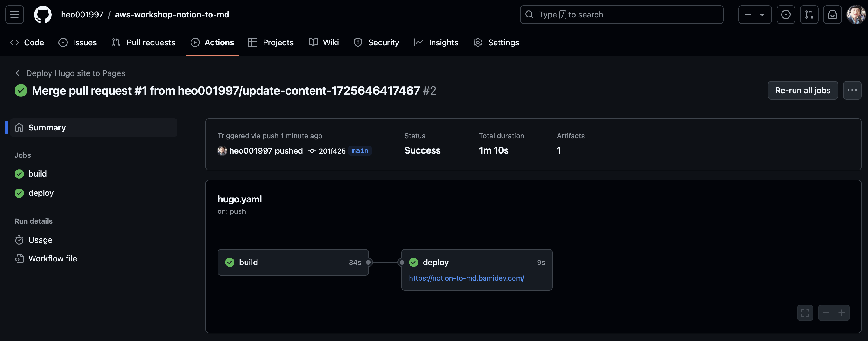Screen dimensions: 868x341
Task: Click the main branch label
Action: click(x=360, y=150)
